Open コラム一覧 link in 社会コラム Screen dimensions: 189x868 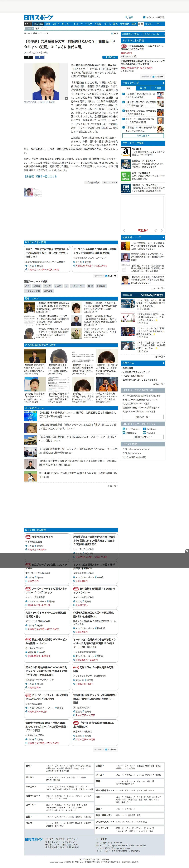point(159,384)
